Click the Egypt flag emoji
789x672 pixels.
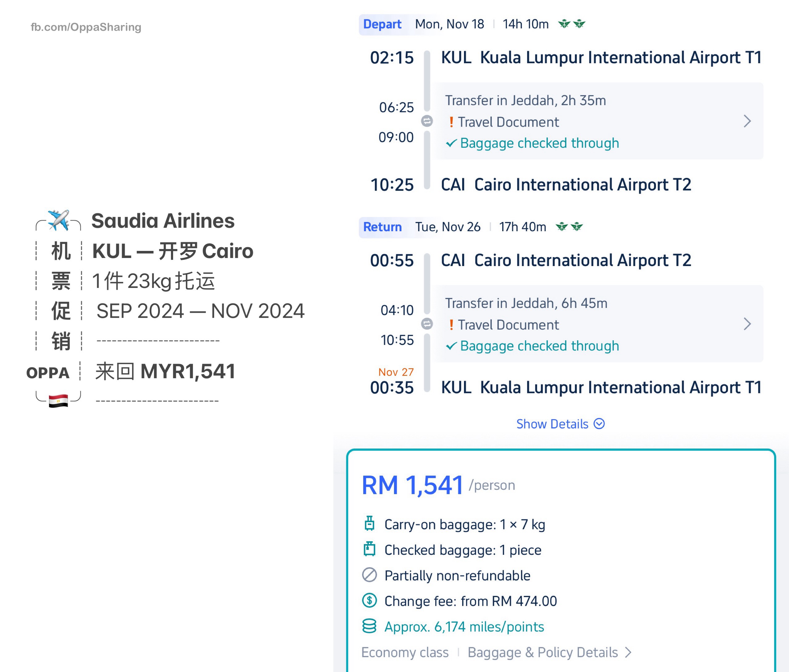(58, 400)
